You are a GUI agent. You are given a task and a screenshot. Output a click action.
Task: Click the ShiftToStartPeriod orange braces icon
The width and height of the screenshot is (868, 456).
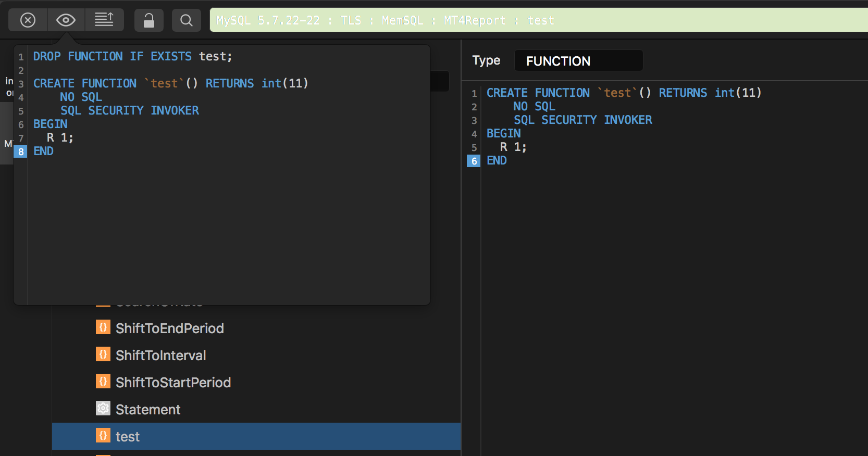pos(103,382)
